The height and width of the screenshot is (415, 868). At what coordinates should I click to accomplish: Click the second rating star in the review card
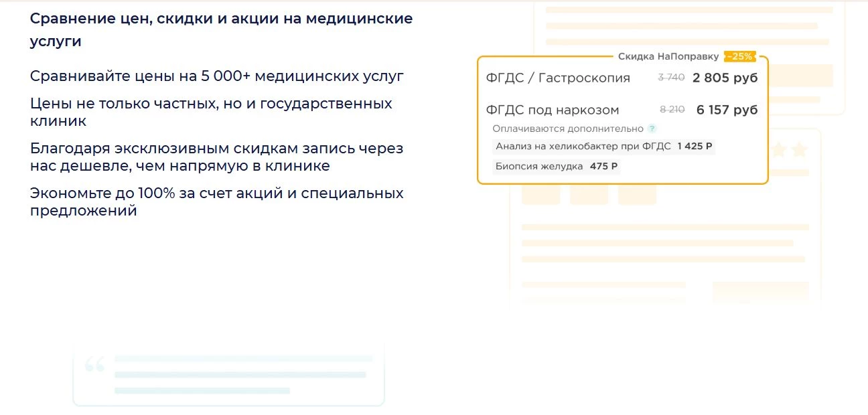(800, 150)
